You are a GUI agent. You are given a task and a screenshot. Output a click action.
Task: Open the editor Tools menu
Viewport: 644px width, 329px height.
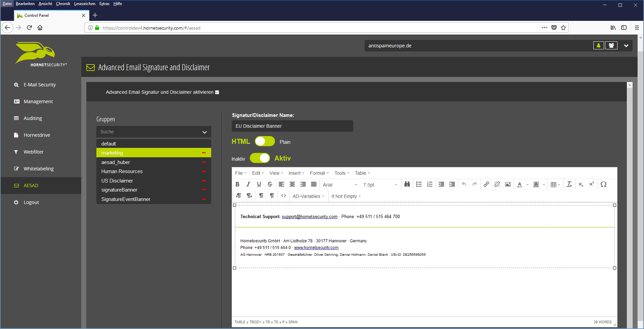click(x=341, y=173)
